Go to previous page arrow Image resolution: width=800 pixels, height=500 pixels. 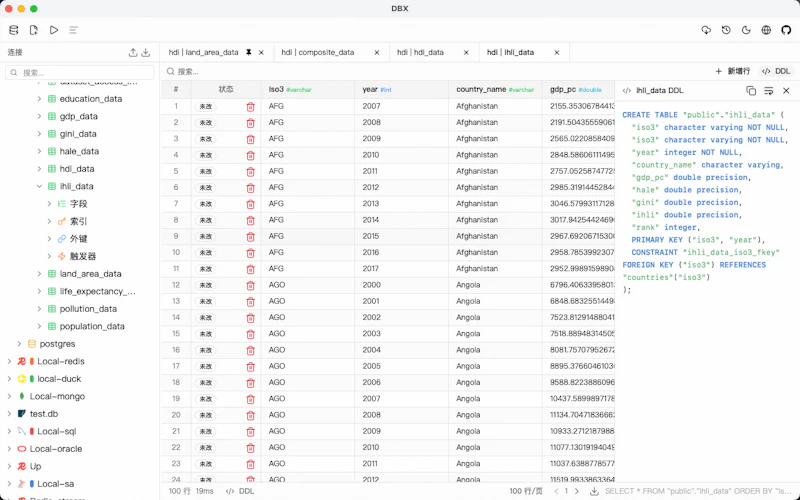click(x=556, y=491)
